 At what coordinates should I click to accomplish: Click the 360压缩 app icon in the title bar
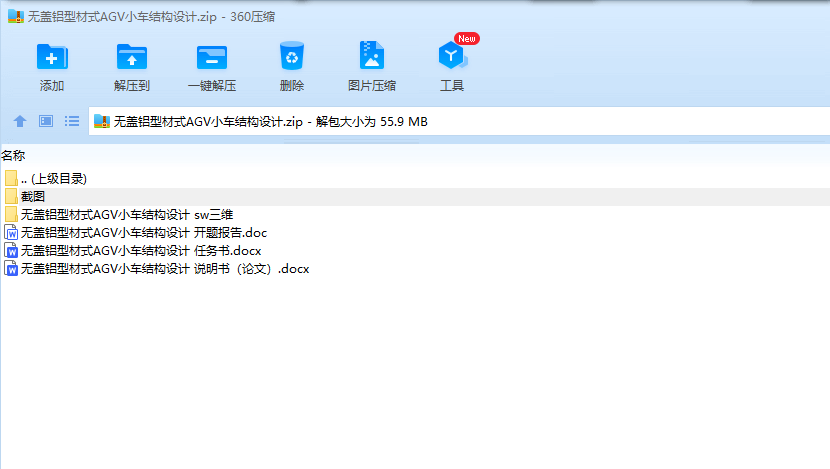click(x=16, y=16)
